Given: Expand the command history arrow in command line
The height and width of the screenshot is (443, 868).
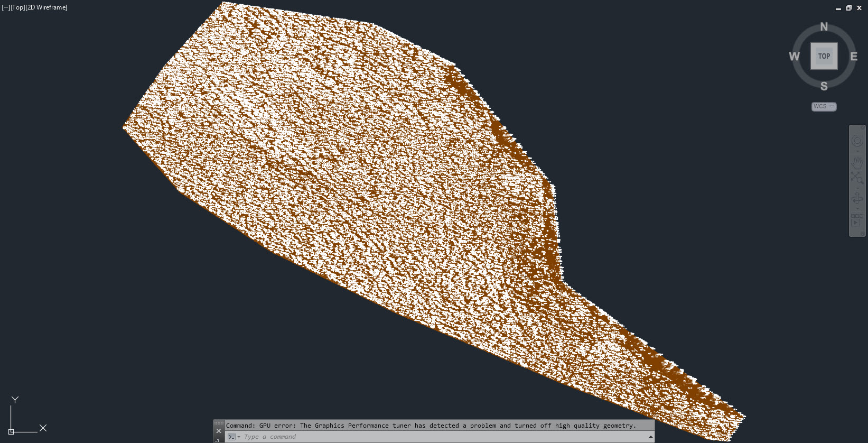Looking at the screenshot, I should tap(650, 437).
